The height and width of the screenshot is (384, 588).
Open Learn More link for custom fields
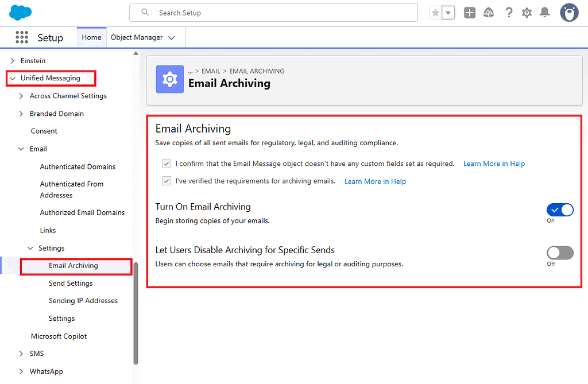(x=494, y=164)
